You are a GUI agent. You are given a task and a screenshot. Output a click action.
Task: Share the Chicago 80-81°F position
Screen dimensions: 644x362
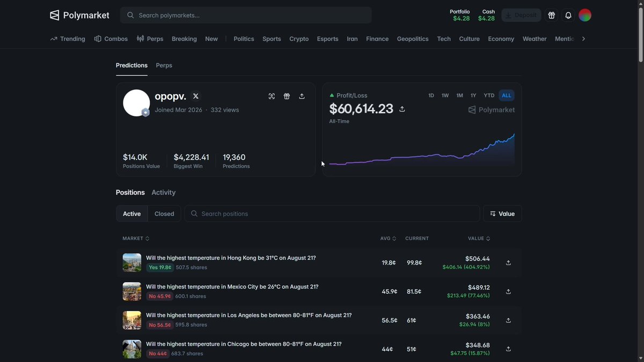508,349
